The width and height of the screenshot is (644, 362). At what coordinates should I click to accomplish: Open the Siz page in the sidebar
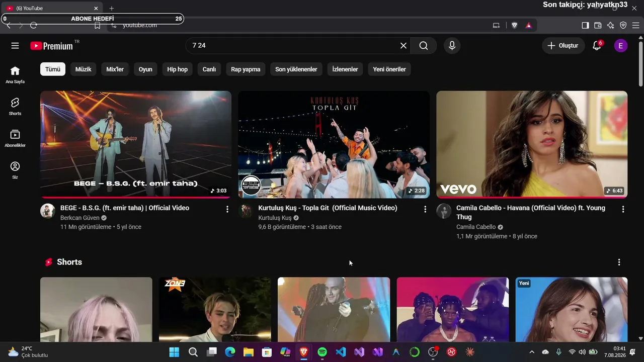point(15,170)
